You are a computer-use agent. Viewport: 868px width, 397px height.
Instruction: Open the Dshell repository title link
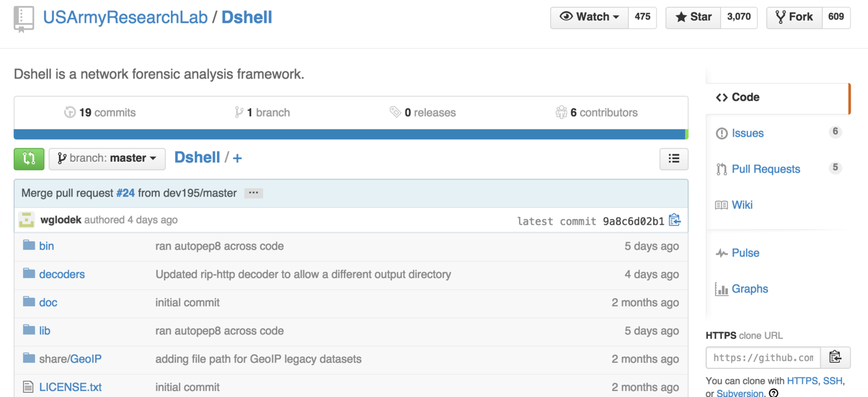pos(247,17)
